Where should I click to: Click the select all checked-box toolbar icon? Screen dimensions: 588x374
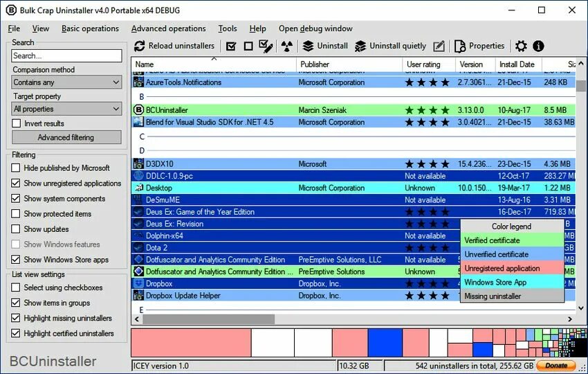[231, 46]
